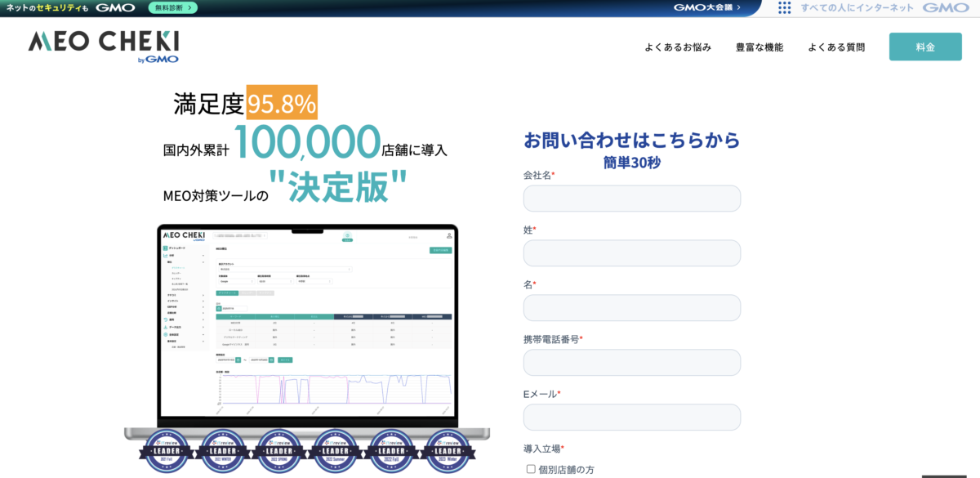This screenshot has height=478, width=980.
Task: Open the 豊富な機能 menu item
Action: tap(759, 47)
